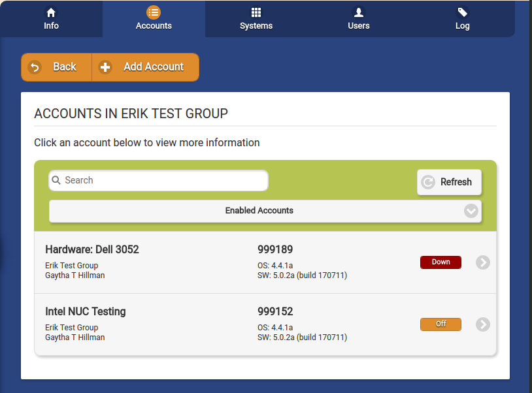Switch to the Info tab
This screenshot has height=393, width=532.
point(51,19)
